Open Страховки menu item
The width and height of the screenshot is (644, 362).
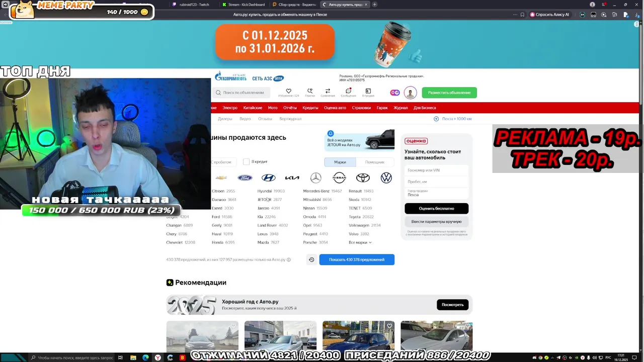click(x=361, y=108)
